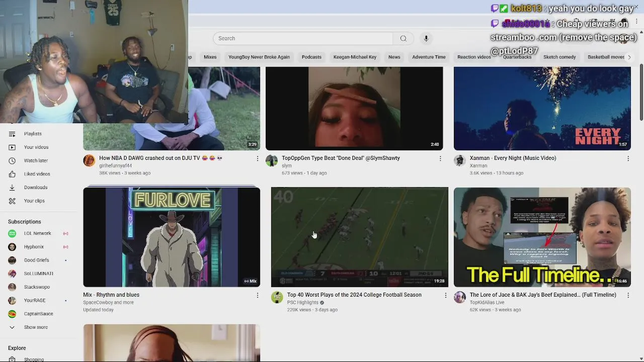Expand Show more subscriptions
Viewport: 644px width, 362px height.
35,327
